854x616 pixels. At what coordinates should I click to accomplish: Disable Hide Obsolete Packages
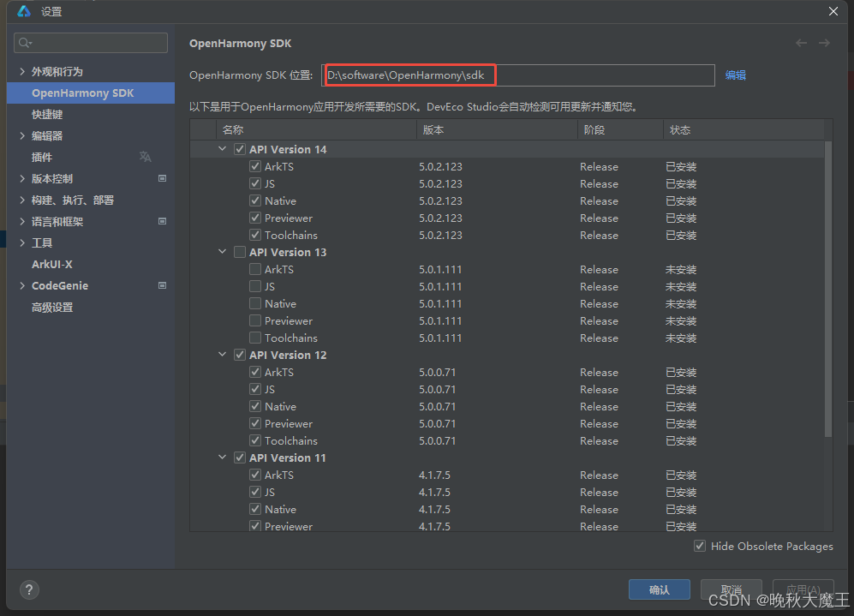coord(699,546)
